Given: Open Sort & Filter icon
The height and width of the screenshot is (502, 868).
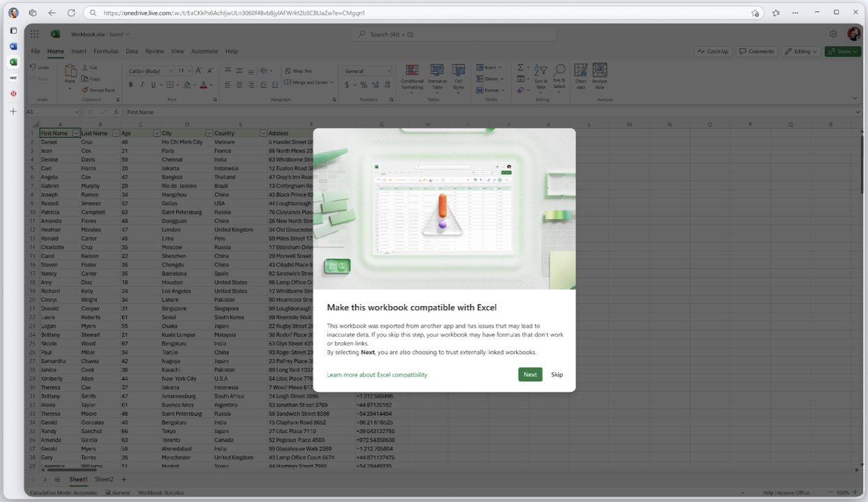Looking at the screenshot, I should 541,70.
